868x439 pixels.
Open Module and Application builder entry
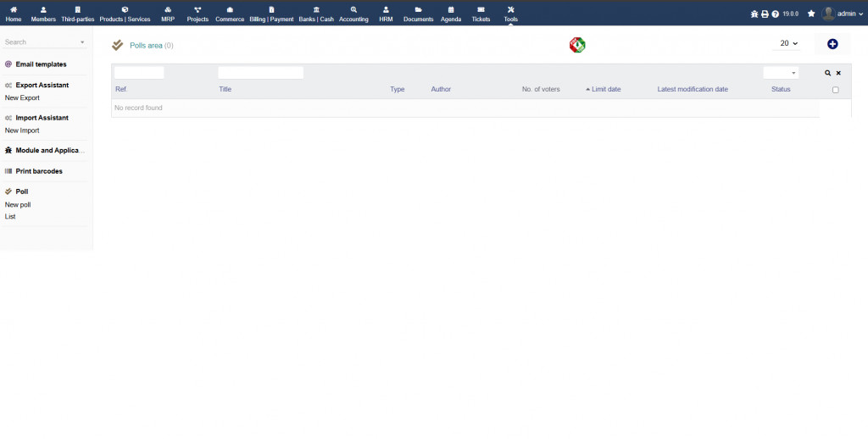click(x=50, y=150)
